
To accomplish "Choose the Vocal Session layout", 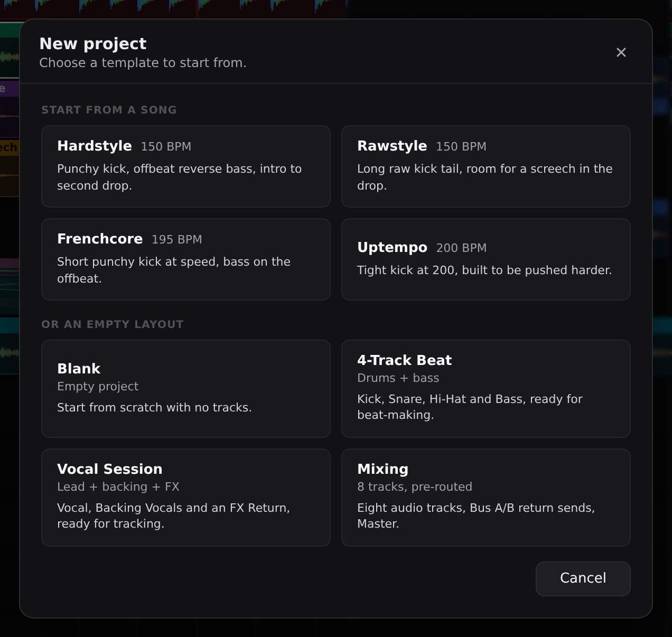I will coord(186,498).
